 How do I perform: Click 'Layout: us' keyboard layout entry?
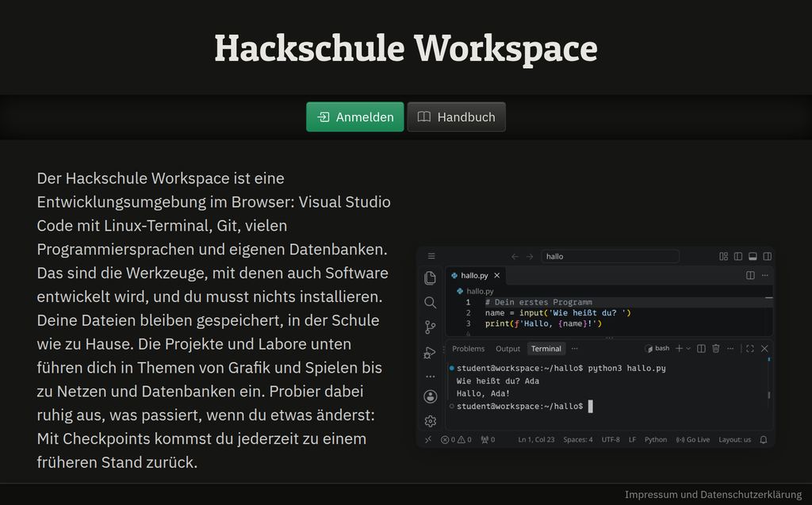[734, 440]
